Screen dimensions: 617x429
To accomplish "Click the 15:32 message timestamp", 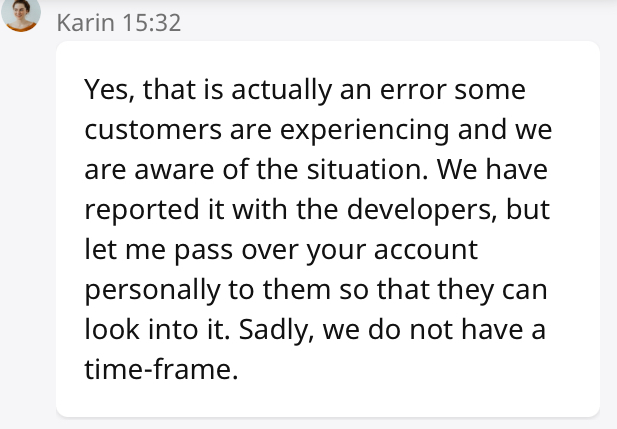I will 151,22.
